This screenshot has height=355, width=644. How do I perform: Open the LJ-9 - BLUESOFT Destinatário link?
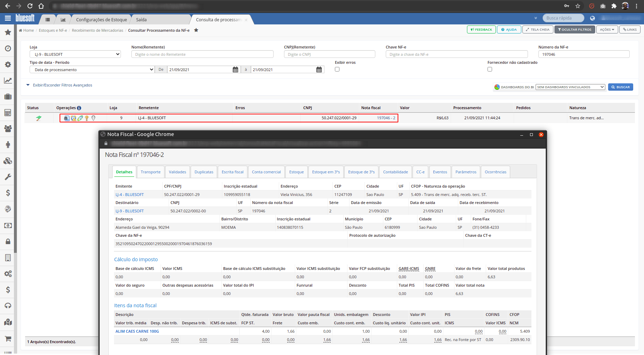point(130,211)
